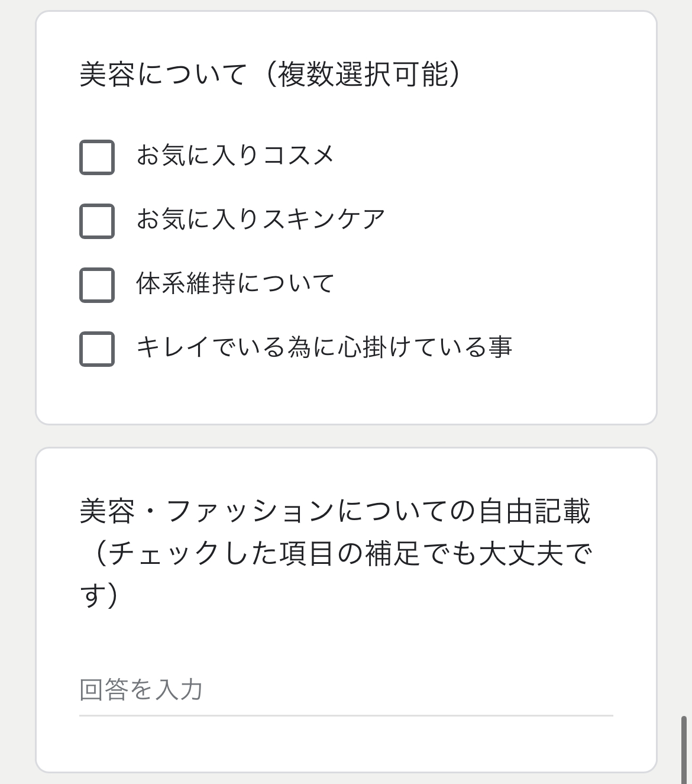692x784 pixels.
Task: Tick the お気に入りスキンケア checkbox
Action: 97,221
